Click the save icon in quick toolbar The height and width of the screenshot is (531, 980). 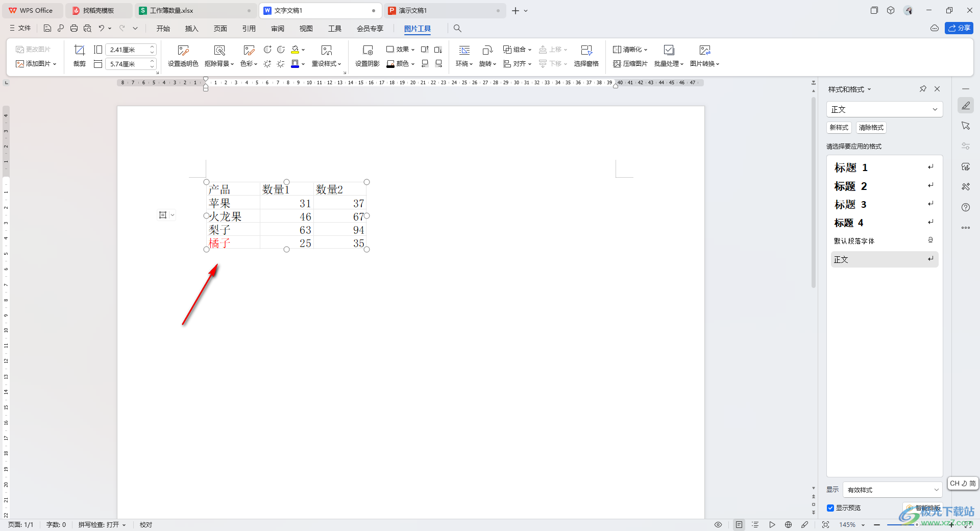pos(47,29)
